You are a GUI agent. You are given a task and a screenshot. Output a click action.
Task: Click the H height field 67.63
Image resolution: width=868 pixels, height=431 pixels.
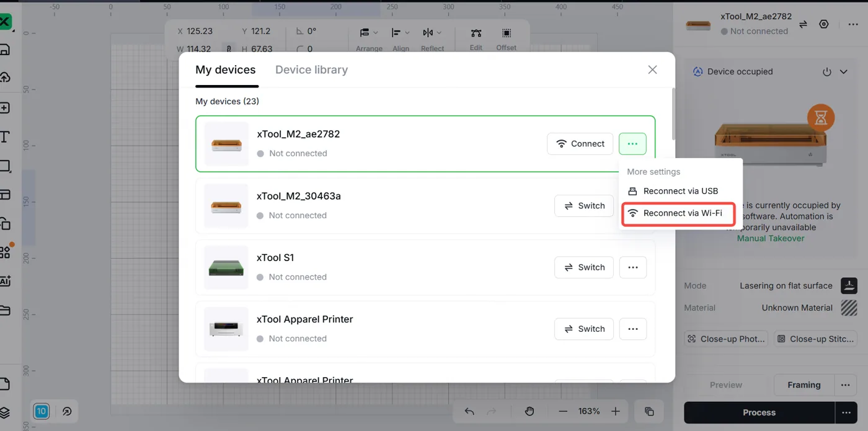point(262,49)
